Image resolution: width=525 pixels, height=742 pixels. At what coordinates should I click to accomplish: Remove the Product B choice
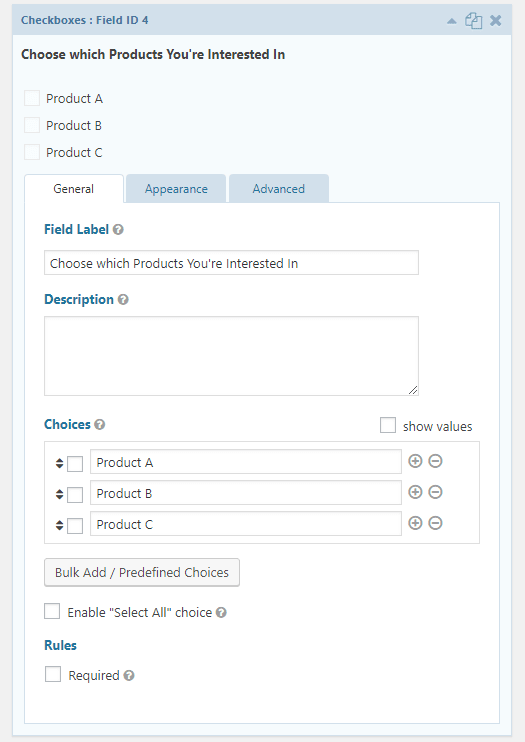[436, 492]
